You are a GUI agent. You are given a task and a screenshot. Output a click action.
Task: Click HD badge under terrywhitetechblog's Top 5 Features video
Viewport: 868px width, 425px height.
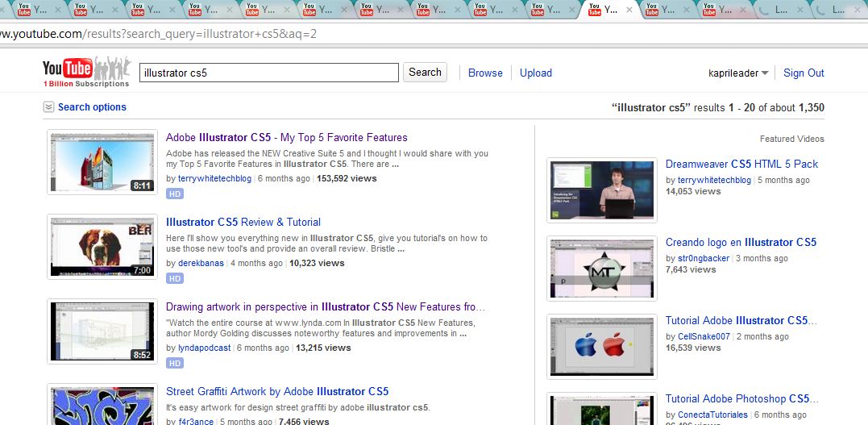click(x=175, y=194)
